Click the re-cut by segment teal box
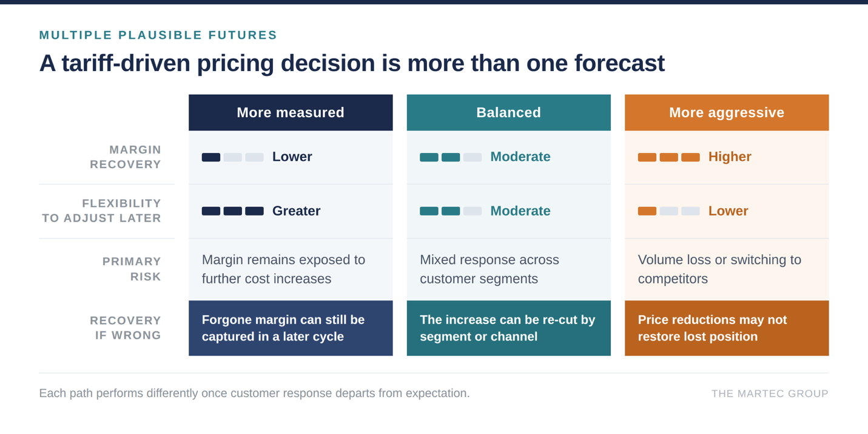The height and width of the screenshot is (434, 868). [508, 328]
